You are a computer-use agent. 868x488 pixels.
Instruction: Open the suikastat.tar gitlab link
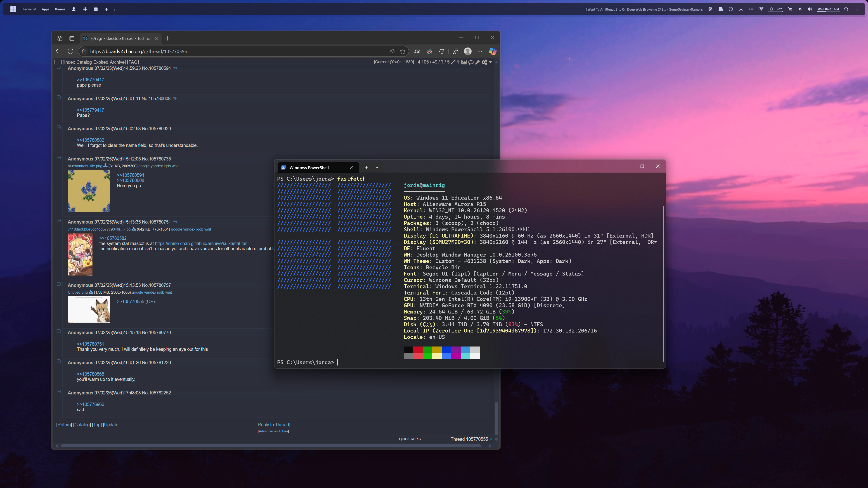click(201, 243)
